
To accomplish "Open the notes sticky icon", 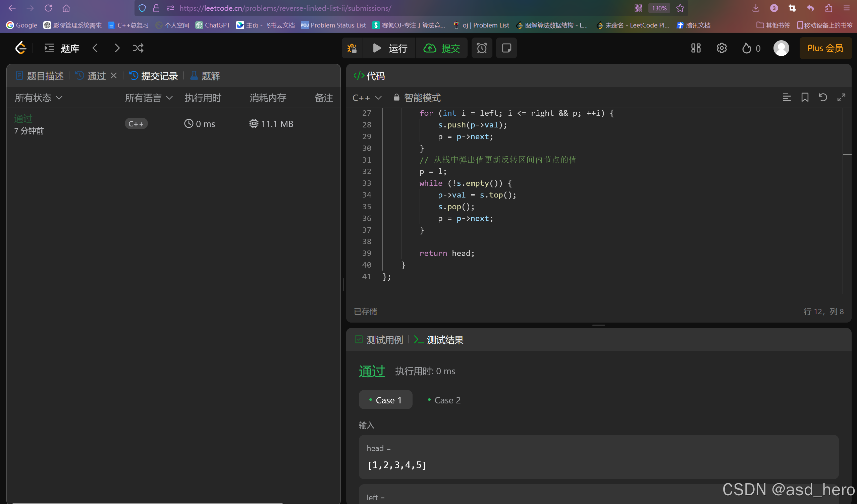I will 506,48.
